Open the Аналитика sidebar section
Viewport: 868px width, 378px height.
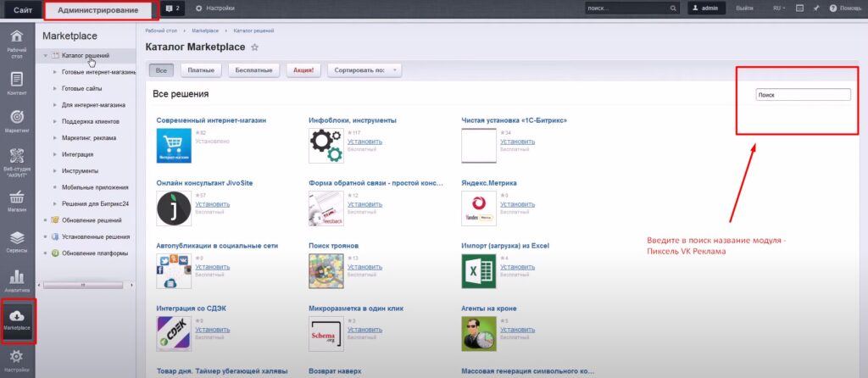17,278
